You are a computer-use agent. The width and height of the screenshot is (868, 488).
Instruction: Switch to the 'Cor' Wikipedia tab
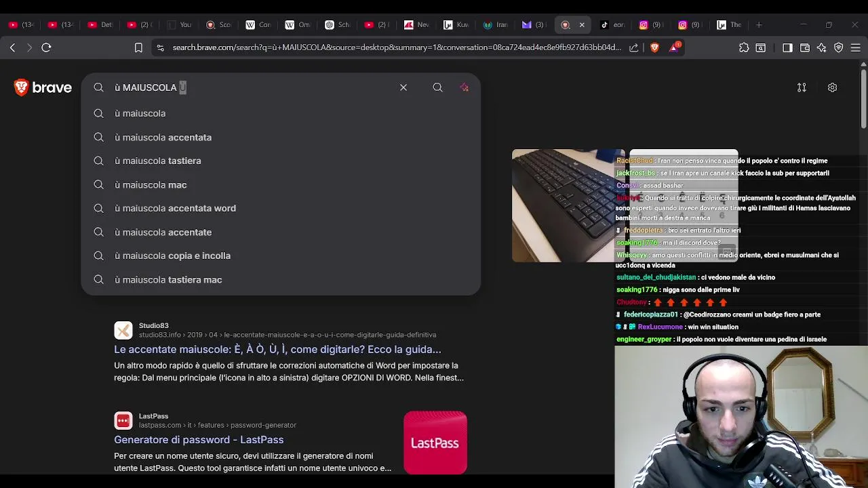(258, 24)
